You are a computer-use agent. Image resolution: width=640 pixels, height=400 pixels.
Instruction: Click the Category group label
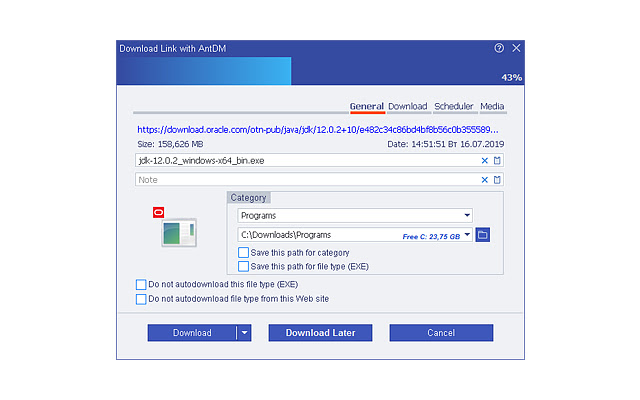[248, 198]
